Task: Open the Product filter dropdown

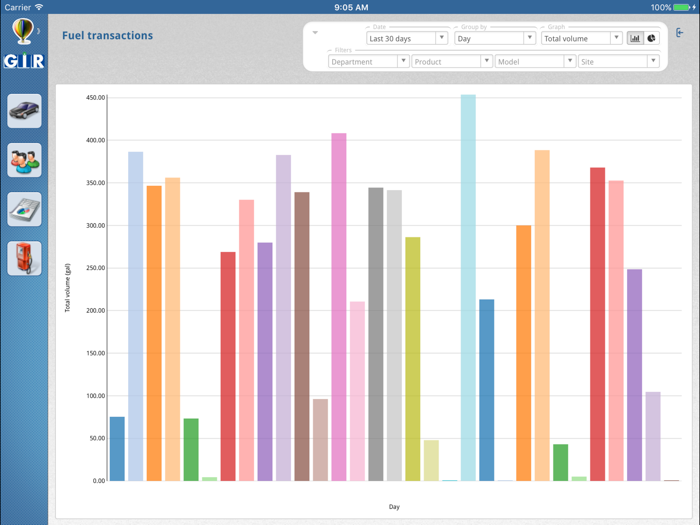Action: click(452, 62)
